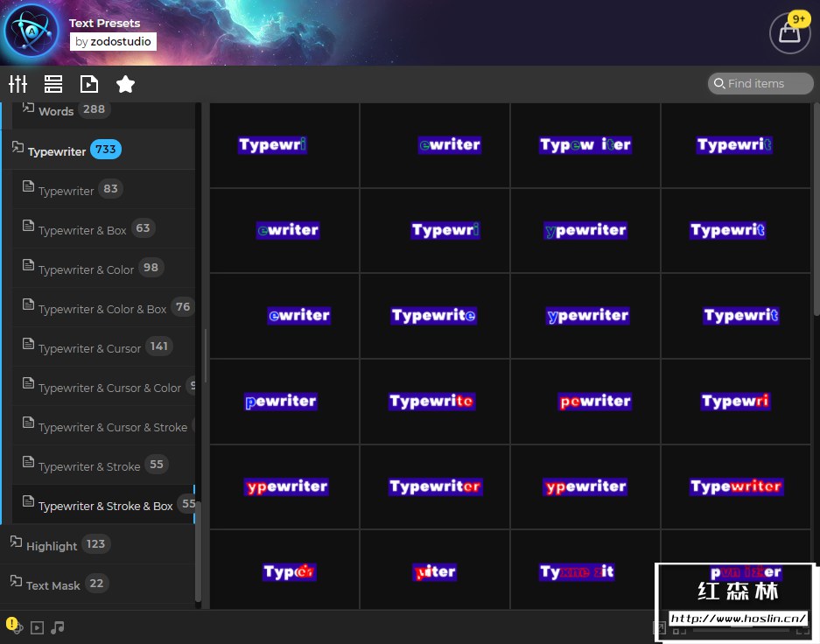Image resolution: width=820 pixels, height=644 pixels.
Task: Switch to list layout view icon
Action: tap(53, 84)
